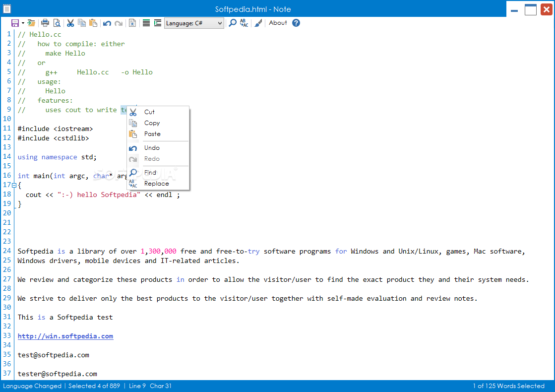The width and height of the screenshot is (555, 392).
Task: Click the "#include <cstdlib>" line
Action: pos(54,138)
